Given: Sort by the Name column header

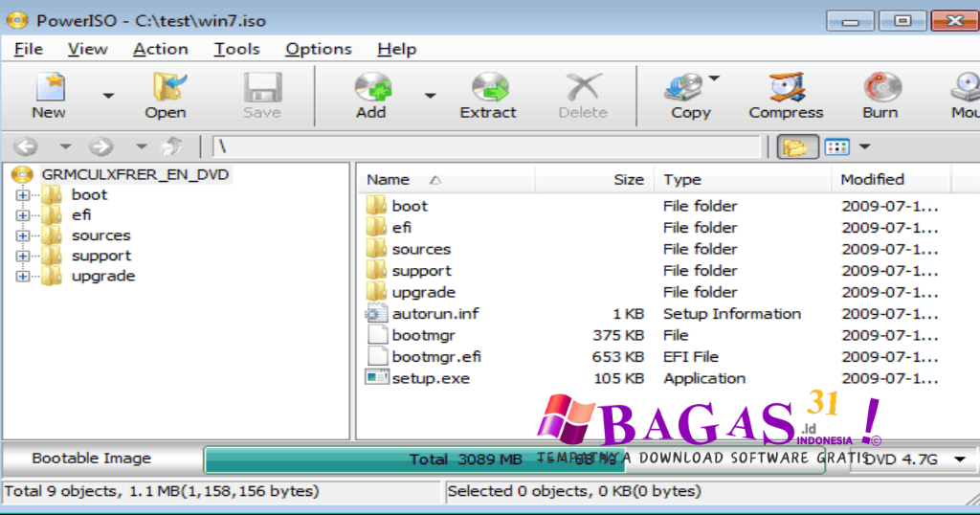Looking at the screenshot, I should click(x=446, y=180).
